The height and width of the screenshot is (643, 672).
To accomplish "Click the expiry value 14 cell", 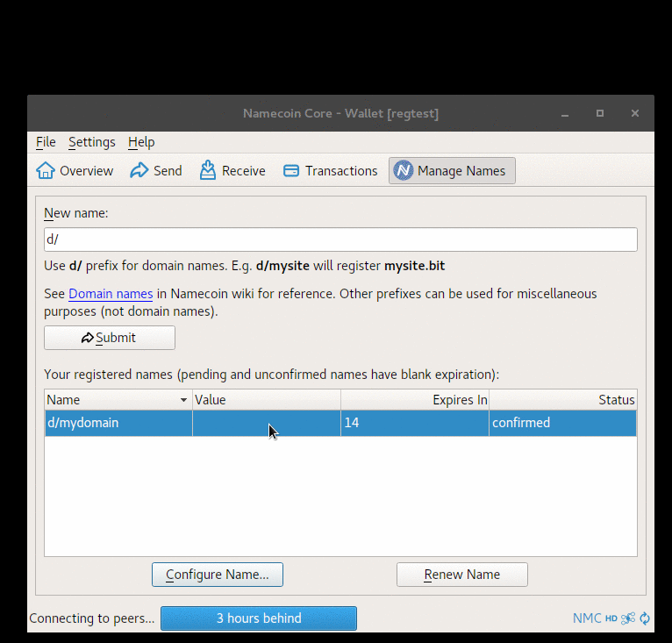I will tap(415, 423).
